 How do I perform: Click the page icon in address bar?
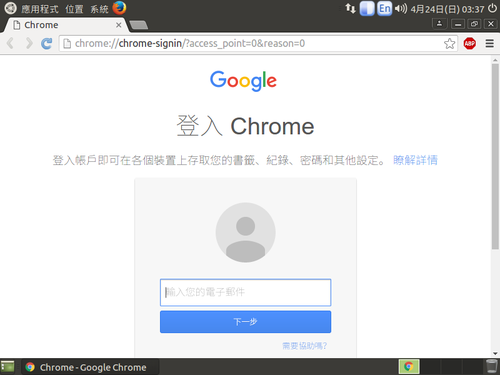point(67,43)
